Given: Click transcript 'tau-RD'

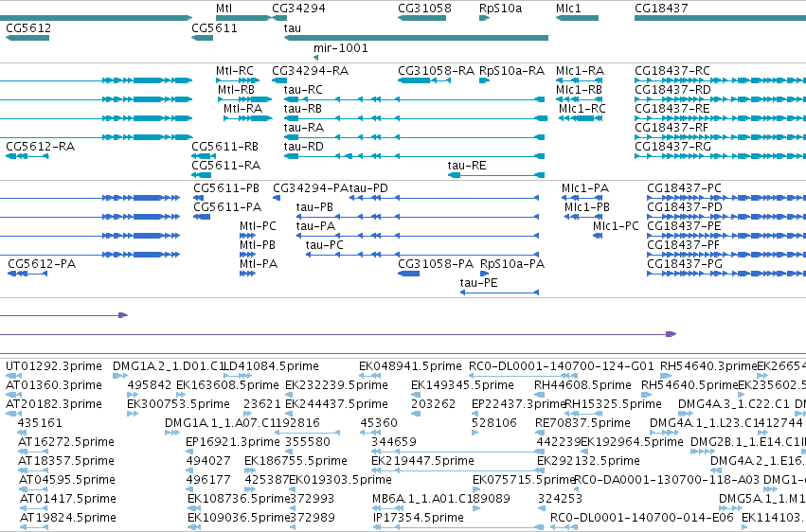Looking at the screenshot, I should pos(304,147).
